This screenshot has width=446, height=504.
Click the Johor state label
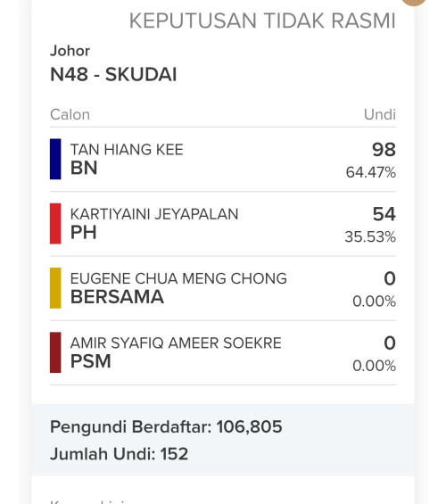coord(70,51)
